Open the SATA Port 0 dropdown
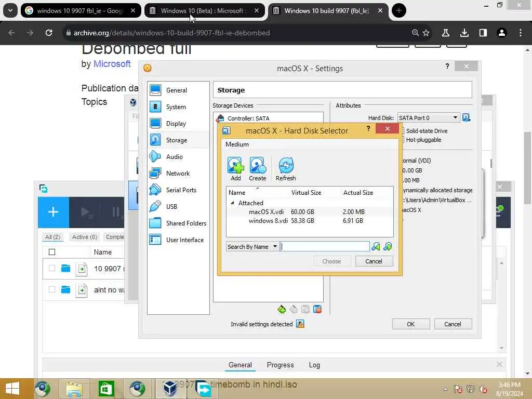Viewport: 532px width, 399px height. click(429, 118)
